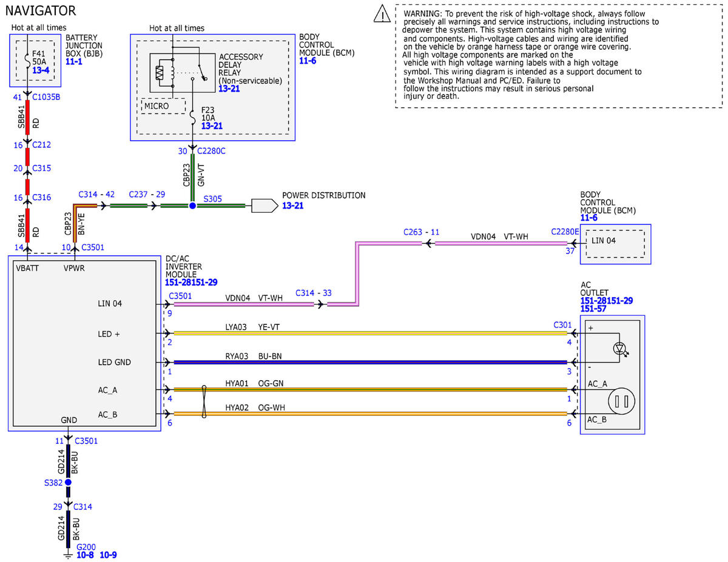The image size is (728, 562).
Task: Open 11-6 link above the LIN 04 BCM box
Action: click(x=589, y=218)
